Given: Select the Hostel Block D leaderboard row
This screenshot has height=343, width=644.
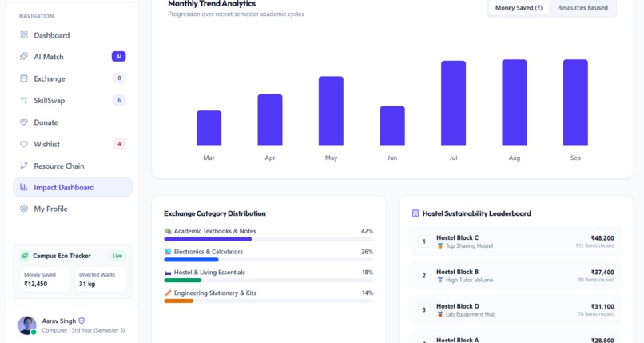Looking at the screenshot, I should coord(516,310).
